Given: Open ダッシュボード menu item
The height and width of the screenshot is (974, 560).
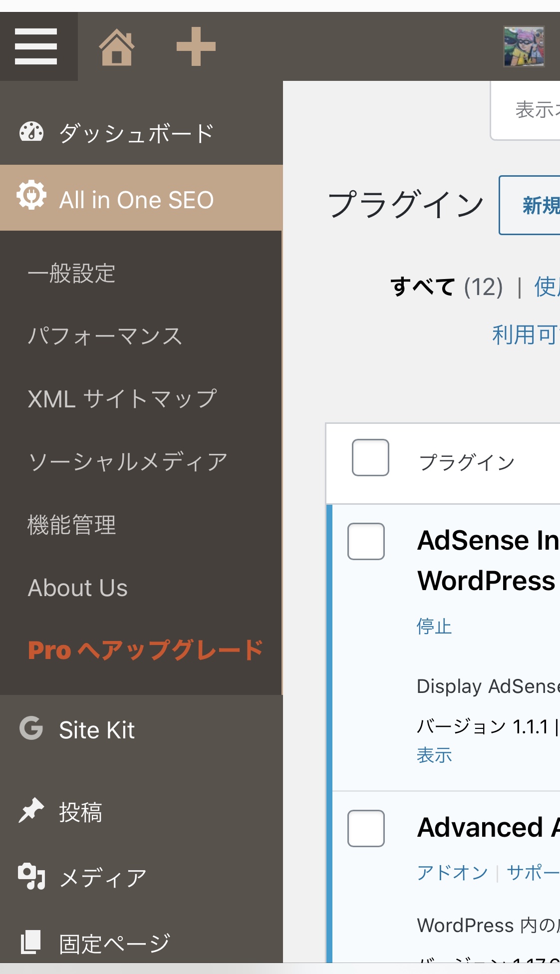Looking at the screenshot, I should pos(141,133).
